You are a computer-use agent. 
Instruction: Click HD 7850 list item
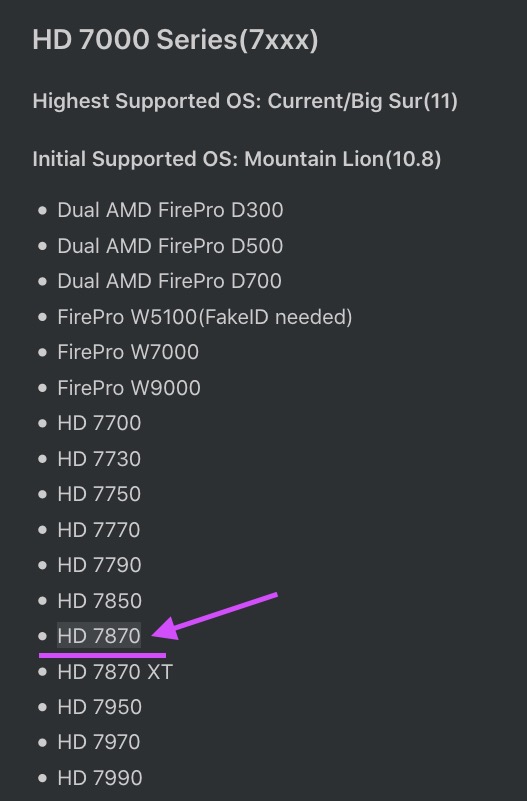100,601
